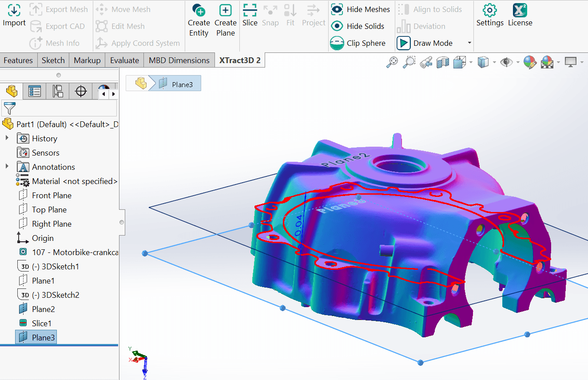Image resolution: width=588 pixels, height=380 pixels.
Task: Switch to the Evaluate tab
Action: tap(124, 60)
